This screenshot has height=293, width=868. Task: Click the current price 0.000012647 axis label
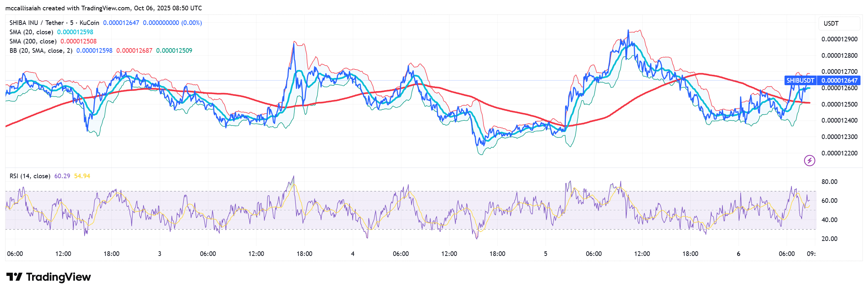coord(839,81)
